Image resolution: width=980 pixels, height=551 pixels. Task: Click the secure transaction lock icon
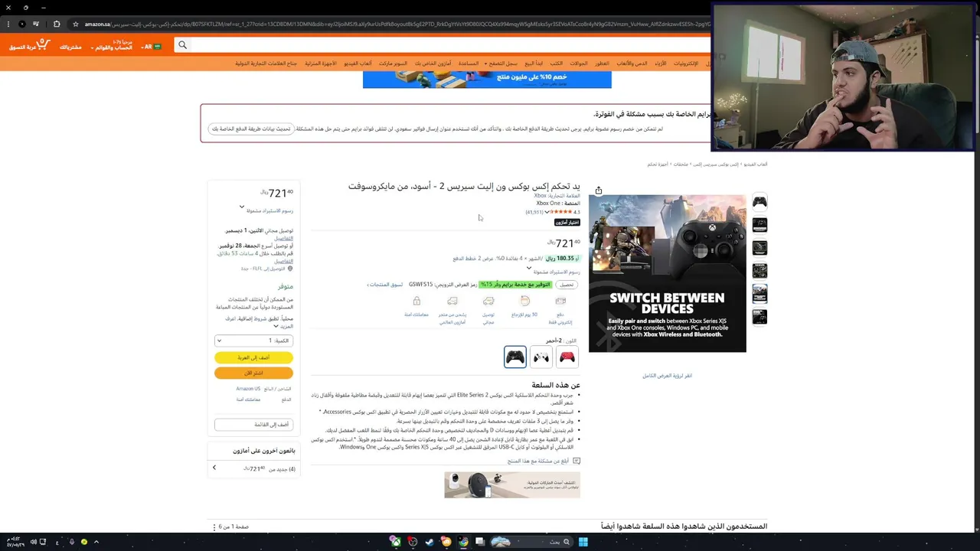point(416,302)
